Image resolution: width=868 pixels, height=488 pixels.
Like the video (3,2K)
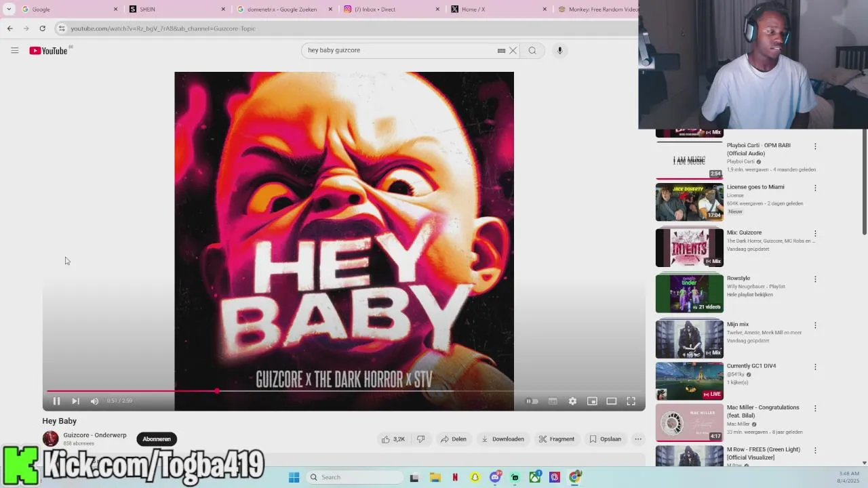393,439
